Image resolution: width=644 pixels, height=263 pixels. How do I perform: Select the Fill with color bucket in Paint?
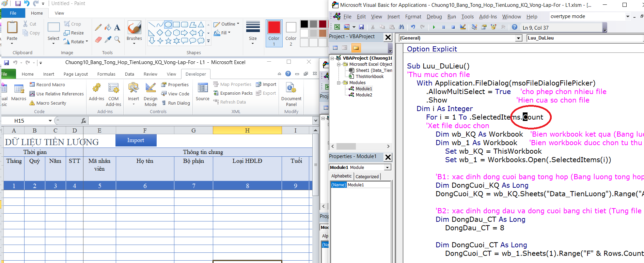coord(108,27)
